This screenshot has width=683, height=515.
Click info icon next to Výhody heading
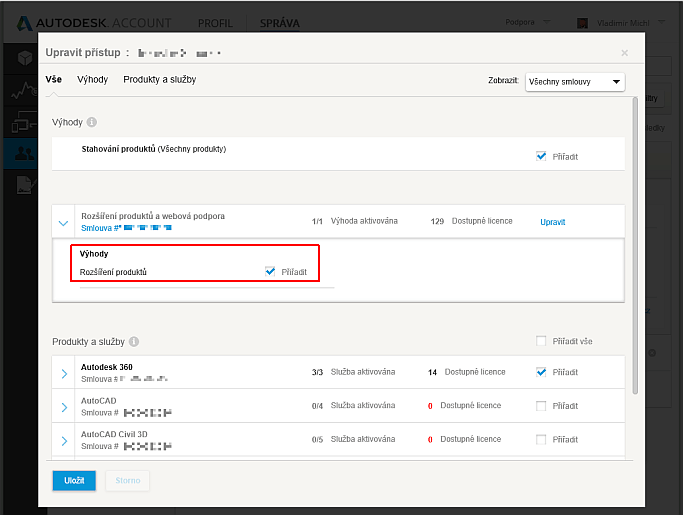91,122
